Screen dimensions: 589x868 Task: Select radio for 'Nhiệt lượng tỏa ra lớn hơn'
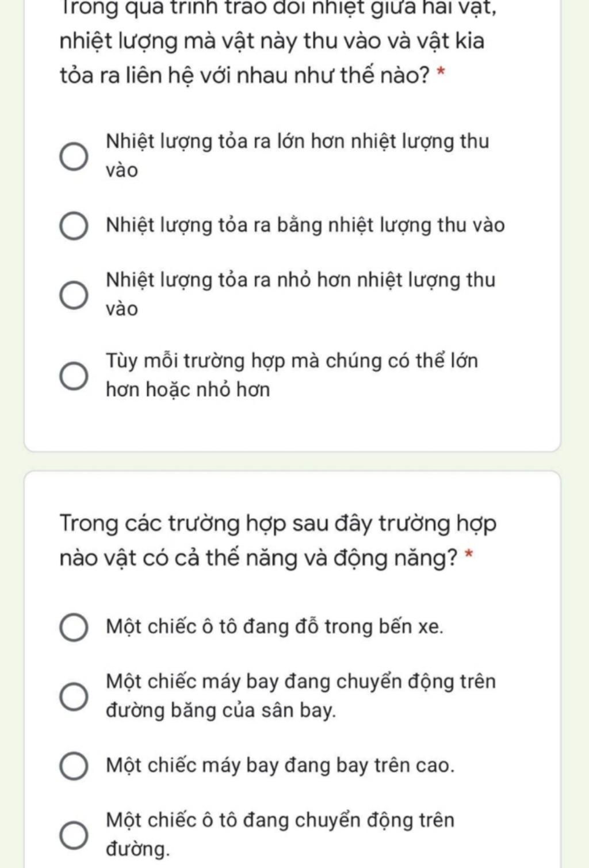coord(74,156)
